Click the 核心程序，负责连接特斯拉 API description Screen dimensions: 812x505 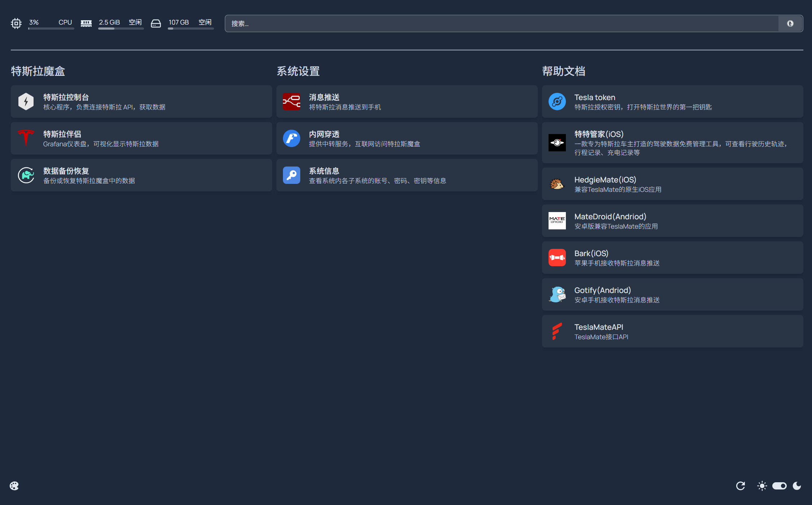coord(104,107)
